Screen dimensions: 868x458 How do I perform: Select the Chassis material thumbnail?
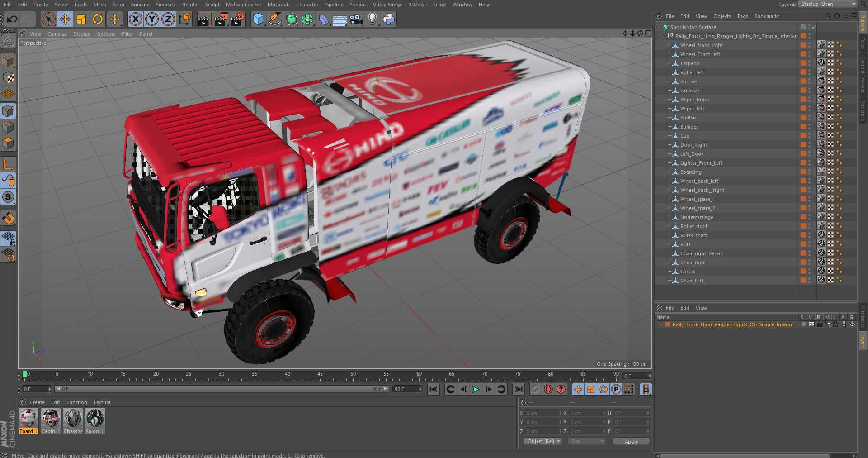pyautogui.click(x=73, y=421)
